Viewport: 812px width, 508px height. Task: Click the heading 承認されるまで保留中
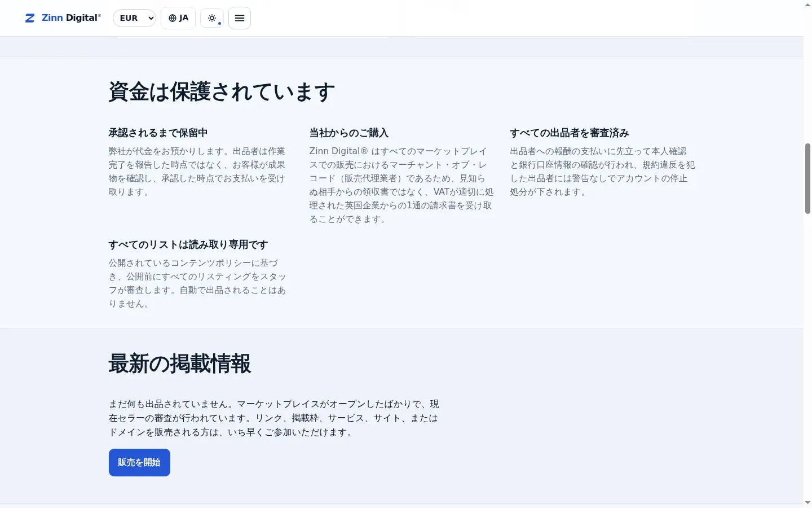pos(158,133)
